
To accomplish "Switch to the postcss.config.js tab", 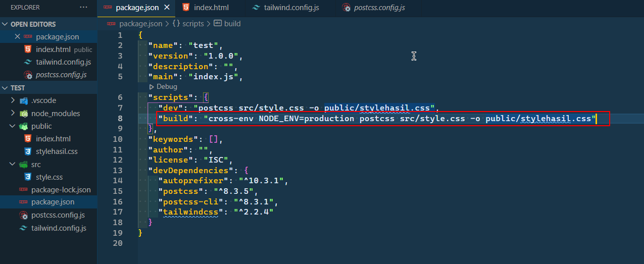I will coord(374,8).
